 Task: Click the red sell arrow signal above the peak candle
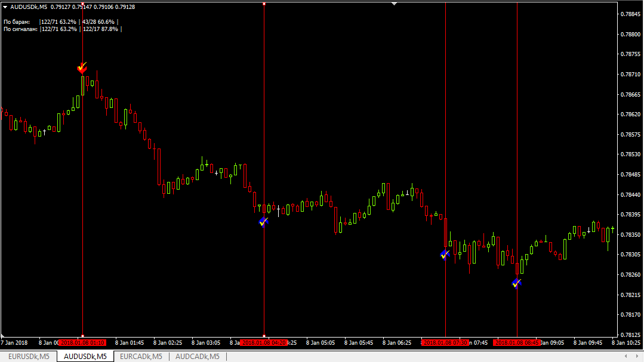(82, 68)
